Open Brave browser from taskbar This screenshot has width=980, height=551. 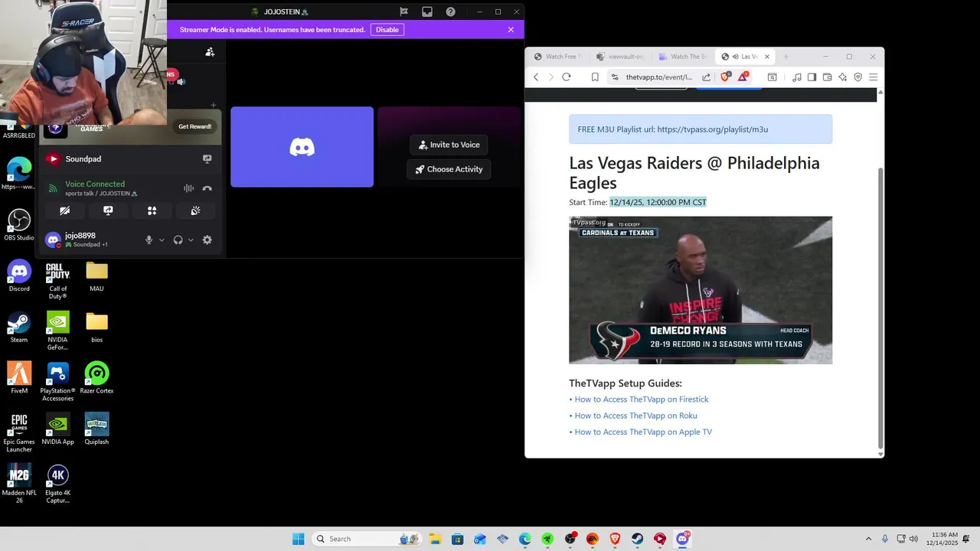coord(615,539)
